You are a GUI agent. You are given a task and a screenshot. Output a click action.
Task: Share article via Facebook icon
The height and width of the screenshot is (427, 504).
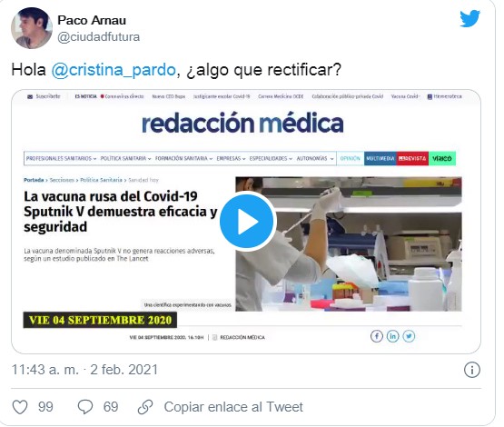click(376, 336)
